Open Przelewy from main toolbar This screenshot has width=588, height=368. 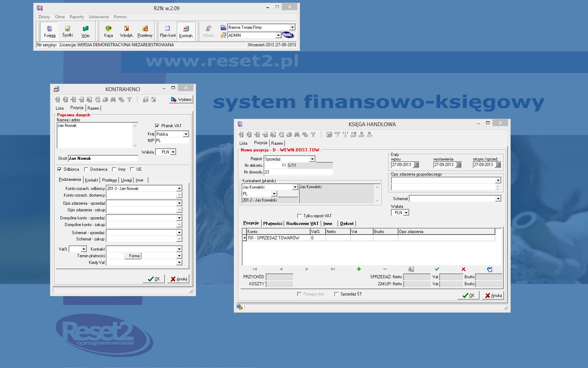coord(145,31)
